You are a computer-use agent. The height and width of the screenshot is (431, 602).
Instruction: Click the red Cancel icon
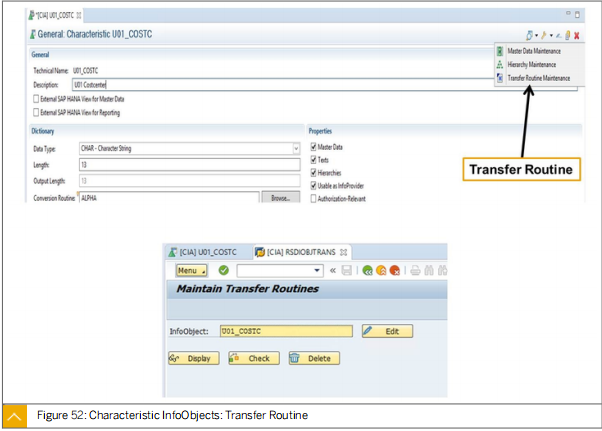[395, 271]
